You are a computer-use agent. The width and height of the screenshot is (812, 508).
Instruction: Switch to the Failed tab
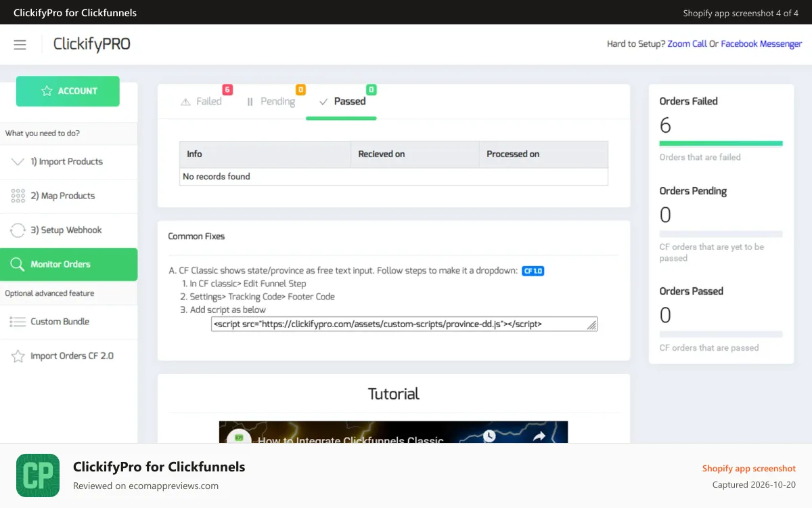point(202,102)
